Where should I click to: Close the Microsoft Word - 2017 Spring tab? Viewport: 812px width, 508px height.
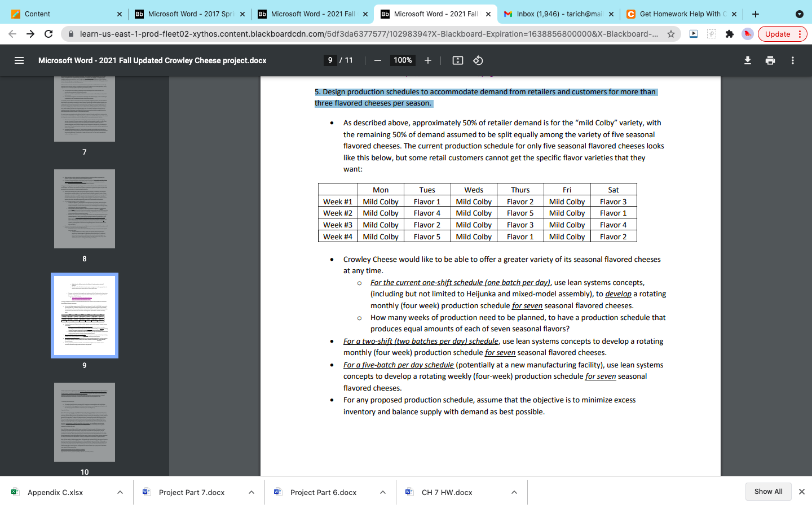click(x=242, y=14)
